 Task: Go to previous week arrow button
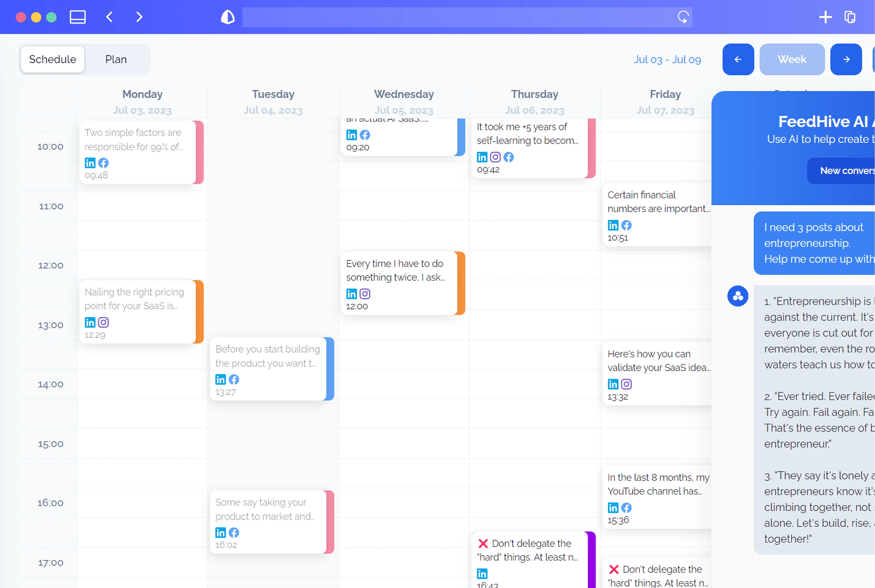pos(738,59)
